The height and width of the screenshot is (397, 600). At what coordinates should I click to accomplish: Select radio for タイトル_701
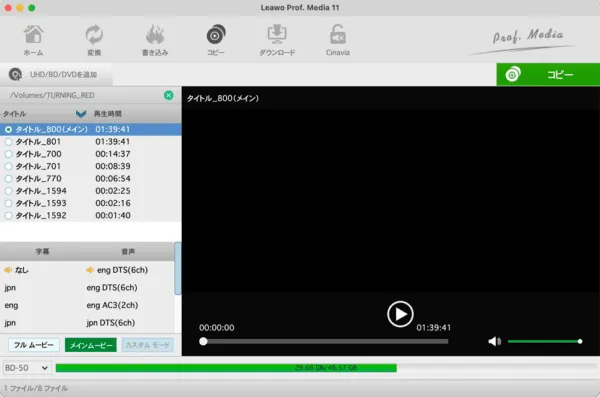click(8, 166)
